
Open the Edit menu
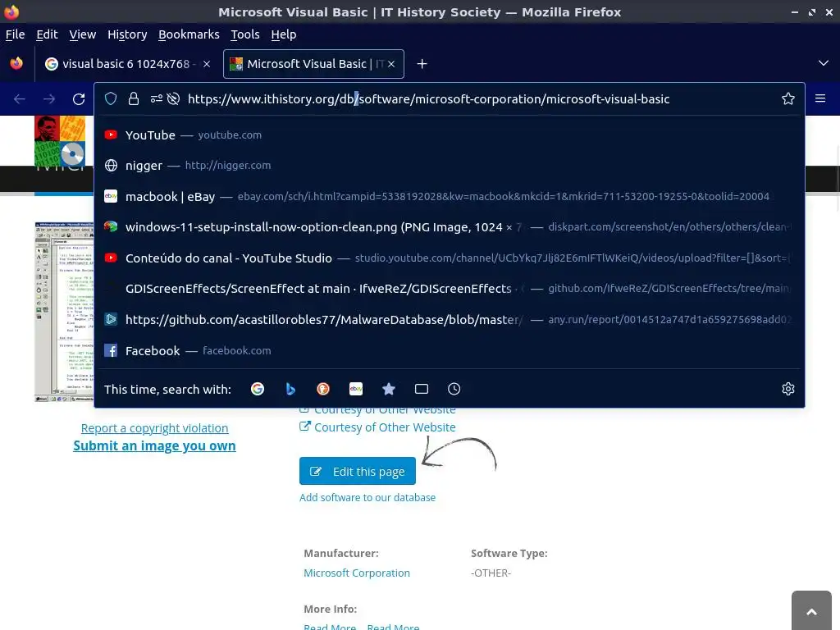[47, 34]
